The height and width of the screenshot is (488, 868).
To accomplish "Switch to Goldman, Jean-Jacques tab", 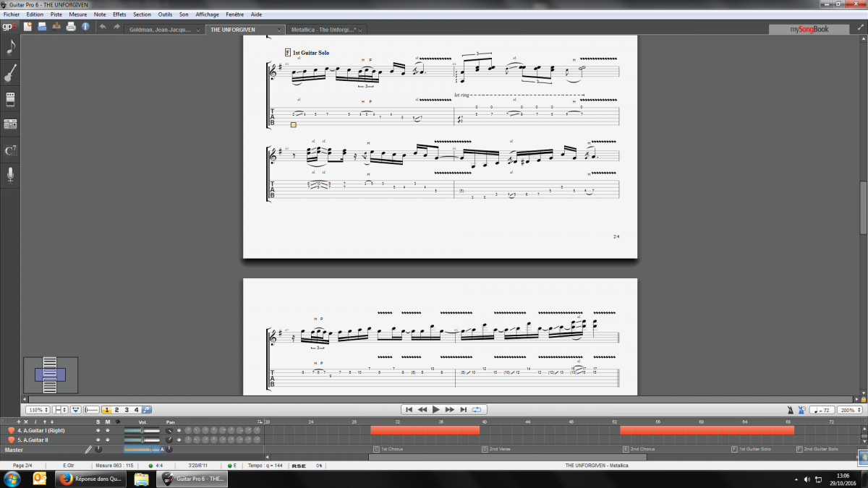I will (164, 30).
